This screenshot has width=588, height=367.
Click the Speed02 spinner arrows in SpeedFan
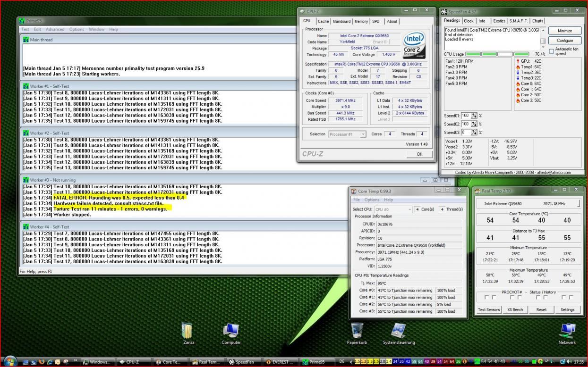click(474, 124)
